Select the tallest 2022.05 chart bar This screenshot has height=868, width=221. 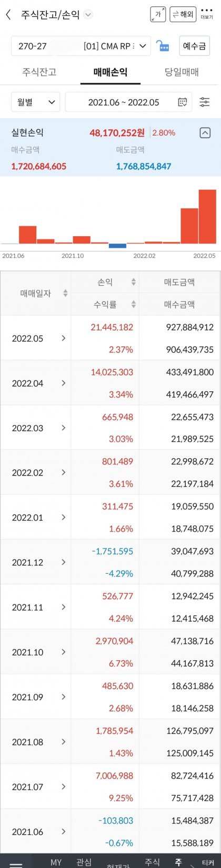pos(207,217)
